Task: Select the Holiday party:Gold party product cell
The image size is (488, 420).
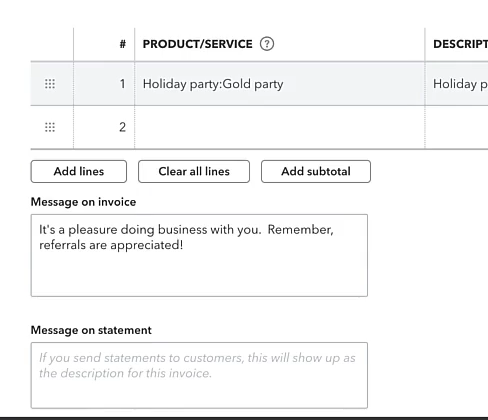Action: tap(280, 84)
